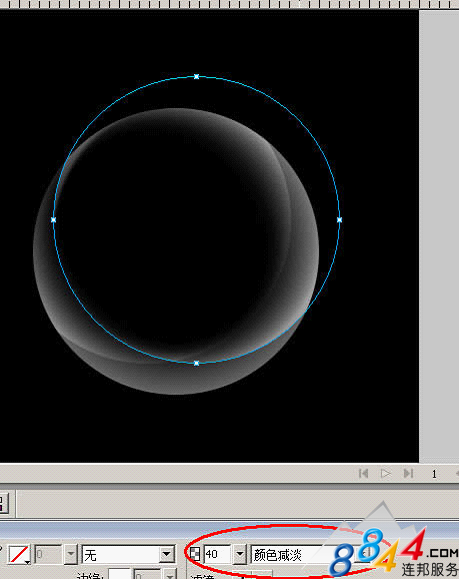Open the stroke tip size dropdown arrow
Image resolution: width=459 pixels, height=579 pixels.
71,554
